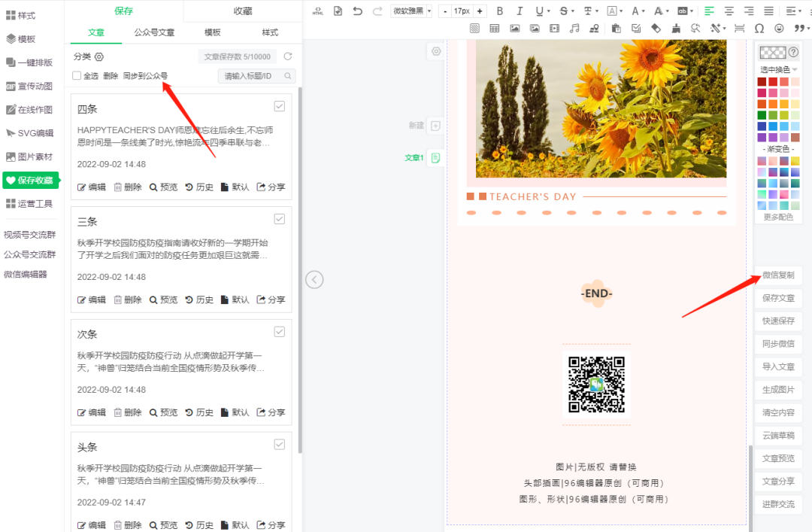Click 保存文章 button
Viewport: 812px width, 532px height.
tap(778, 298)
